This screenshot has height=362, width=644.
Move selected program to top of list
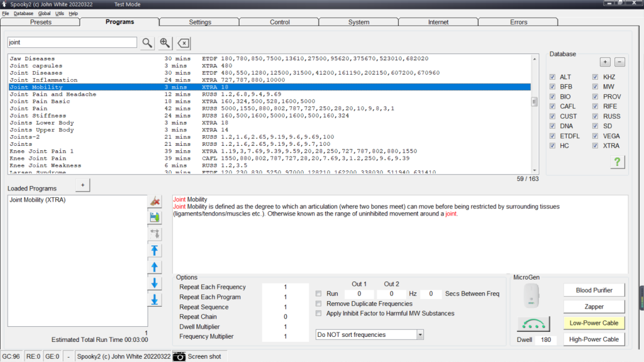pos(155,251)
